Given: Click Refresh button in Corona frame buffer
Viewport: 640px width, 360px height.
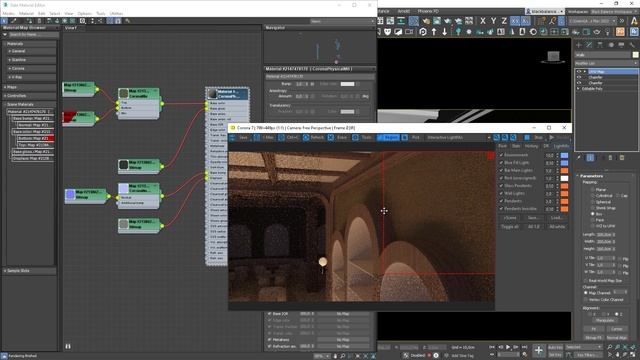Looking at the screenshot, I should [313, 138].
